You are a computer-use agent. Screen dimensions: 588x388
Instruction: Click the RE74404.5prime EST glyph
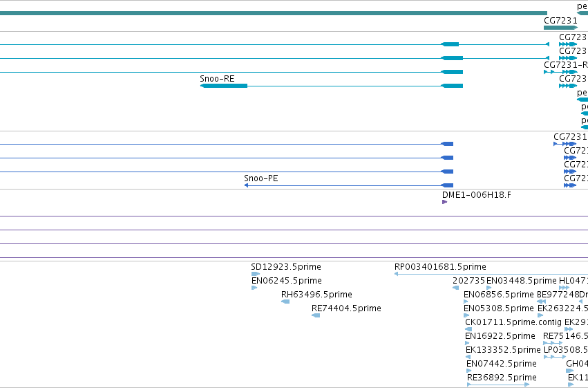click(x=316, y=315)
